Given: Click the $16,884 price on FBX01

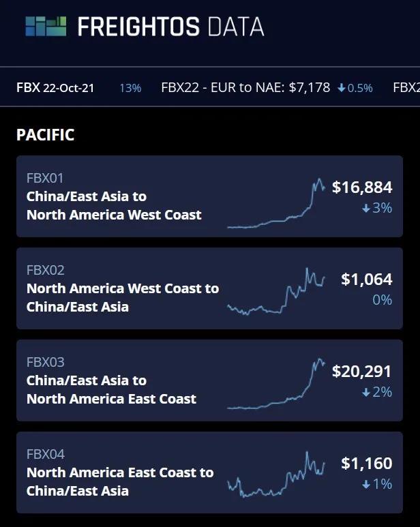Looking at the screenshot, I should 362,187.
